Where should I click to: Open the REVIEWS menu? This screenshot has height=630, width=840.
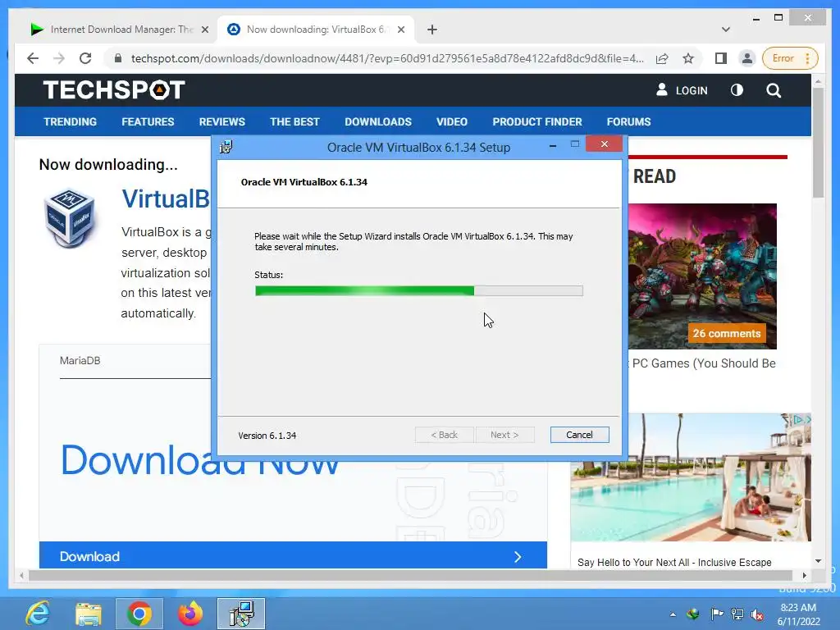[x=221, y=121]
